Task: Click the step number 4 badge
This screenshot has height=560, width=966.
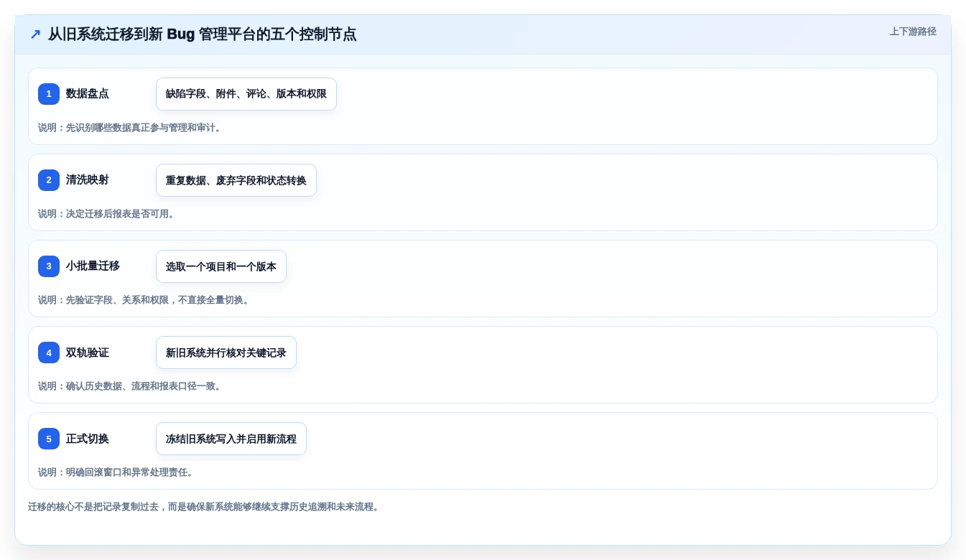Action: coord(49,353)
